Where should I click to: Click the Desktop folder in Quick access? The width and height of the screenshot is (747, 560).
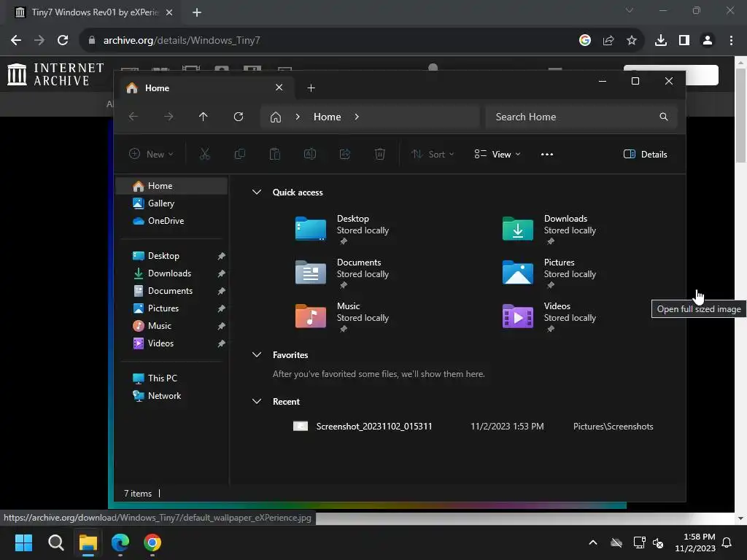(341, 229)
